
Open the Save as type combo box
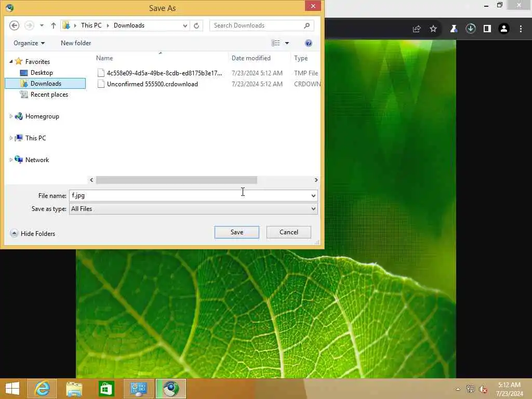(193, 209)
